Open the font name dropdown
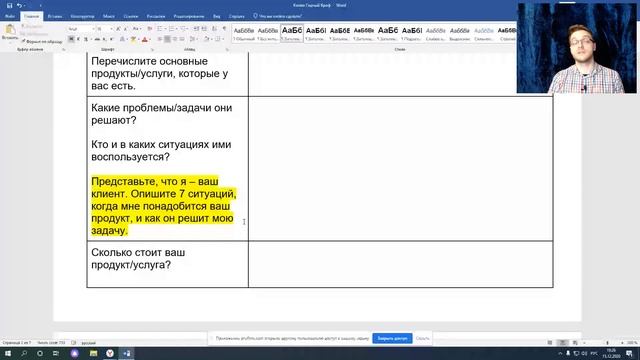Viewport: 640px width, 360px height. pyautogui.click(x=93, y=29)
